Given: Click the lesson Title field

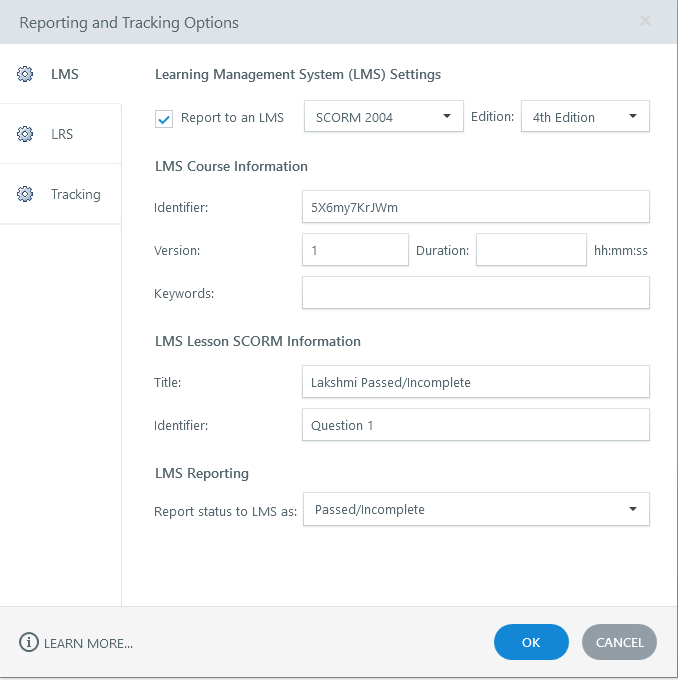Looking at the screenshot, I should click(x=475, y=382).
